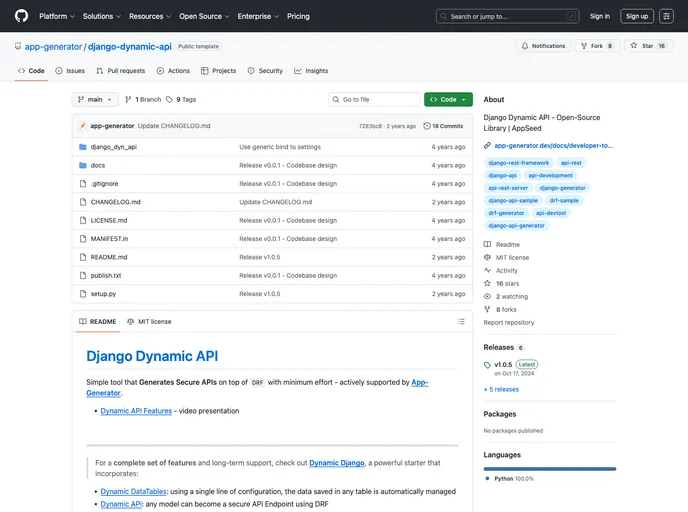The height and width of the screenshot is (512, 688).
Task: Click the Python language bar
Action: coord(550,469)
